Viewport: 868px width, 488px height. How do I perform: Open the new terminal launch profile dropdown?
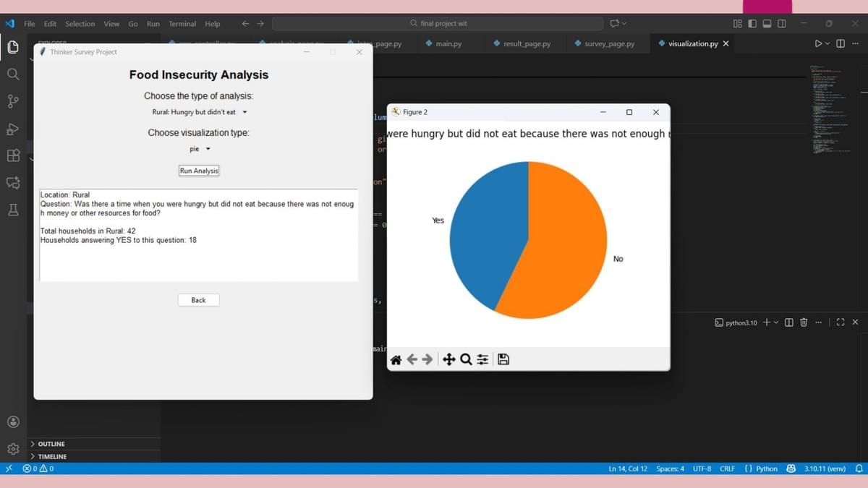click(x=776, y=322)
